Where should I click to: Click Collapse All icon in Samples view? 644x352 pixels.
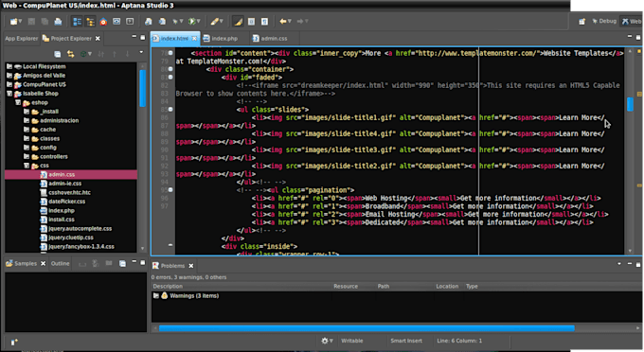pos(122,263)
